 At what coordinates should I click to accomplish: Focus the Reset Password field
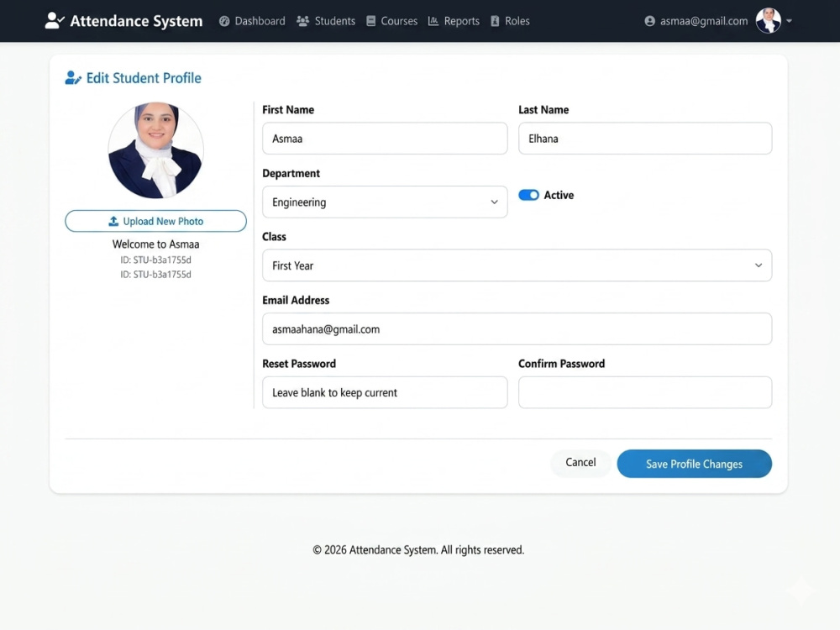pyautogui.click(x=385, y=392)
